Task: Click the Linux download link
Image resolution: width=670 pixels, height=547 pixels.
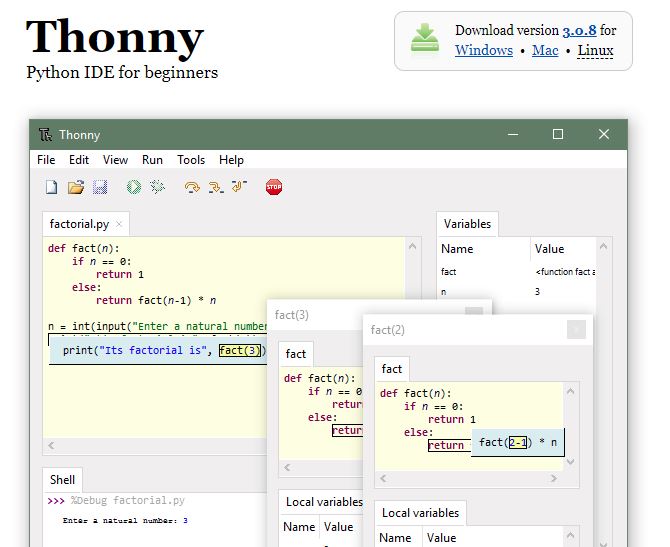Action: [594, 50]
